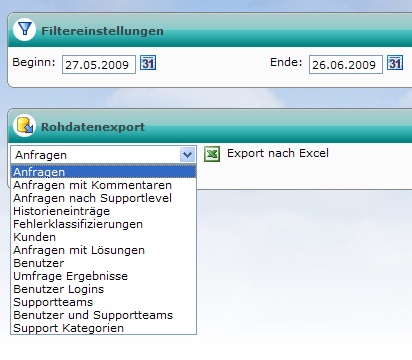412x360 pixels.
Task: Select Anfragen mit Kommentaren option
Action: tap(103, 185)
